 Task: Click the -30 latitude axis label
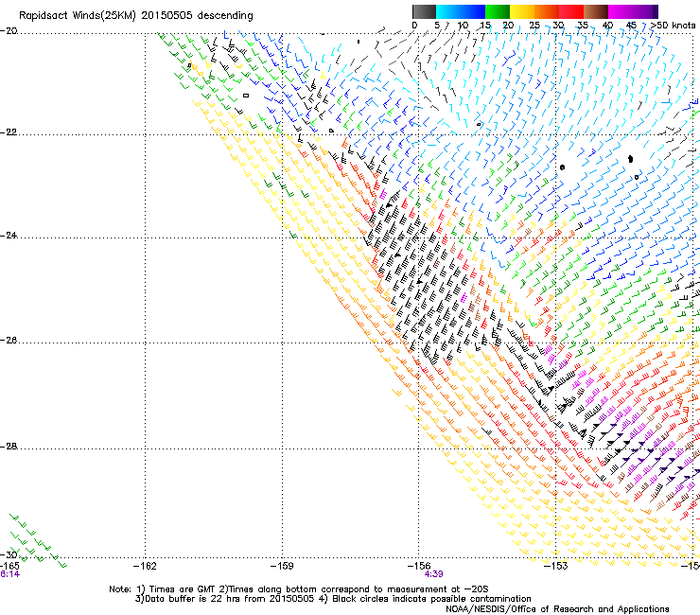click(x=9, y=554)
